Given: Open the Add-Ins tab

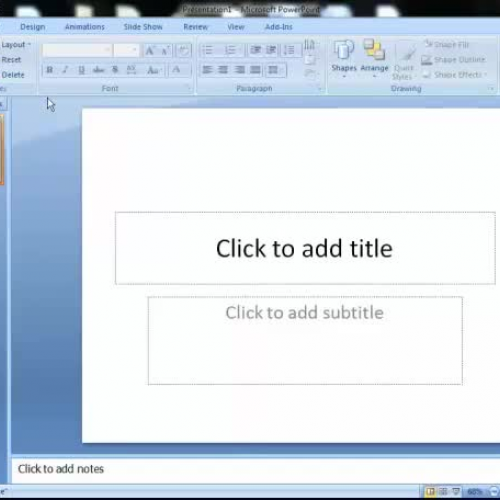Looking at the screenshot, I should 279,27.
